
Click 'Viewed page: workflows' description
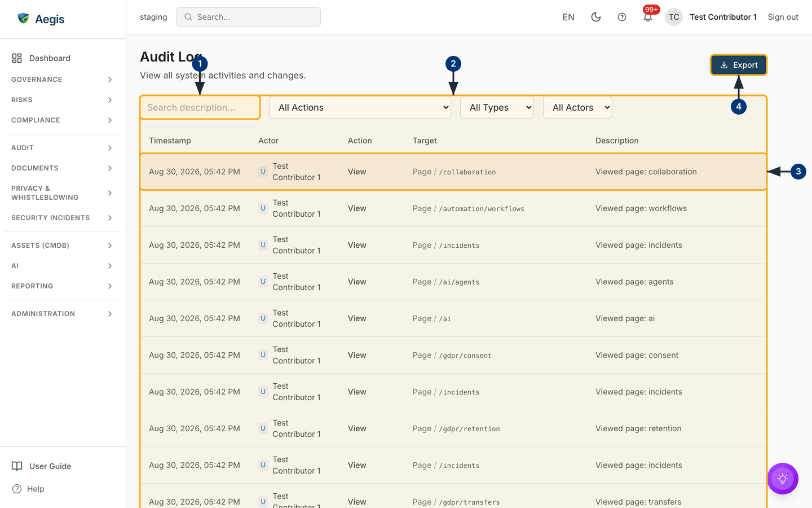tap(641, 208)
